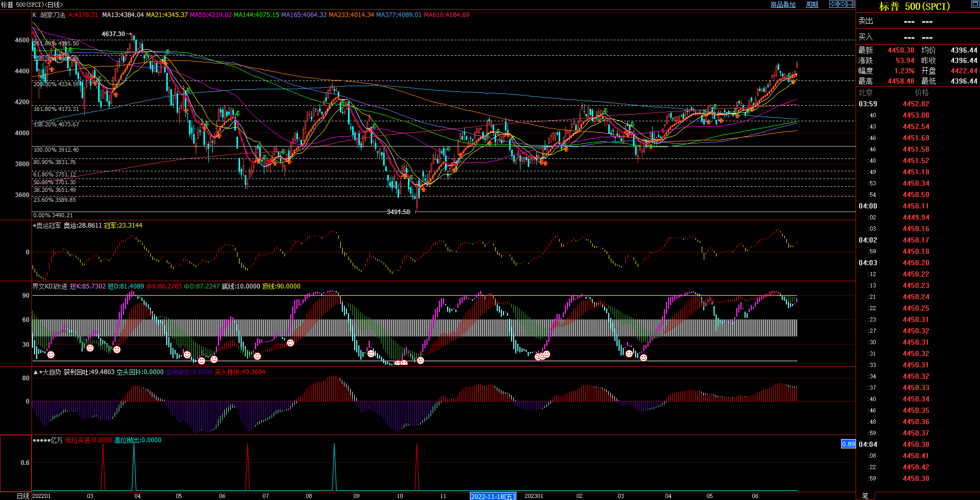Click the left arrow navigation icon
This screenshot has width=980, height=500.
point(833,4)
